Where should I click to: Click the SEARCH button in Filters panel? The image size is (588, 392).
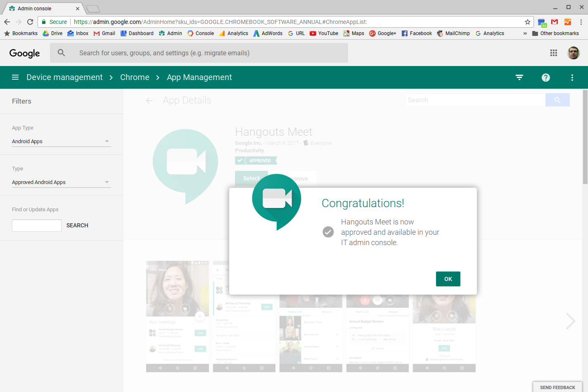pyautogui.click(x=77, y=225)
